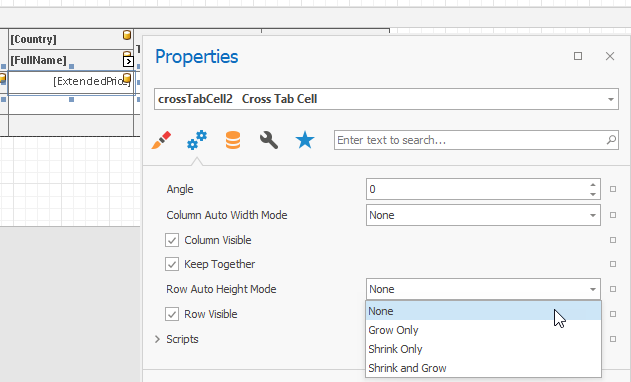Click property marker beside Keep Together

(x=613, y=264)
